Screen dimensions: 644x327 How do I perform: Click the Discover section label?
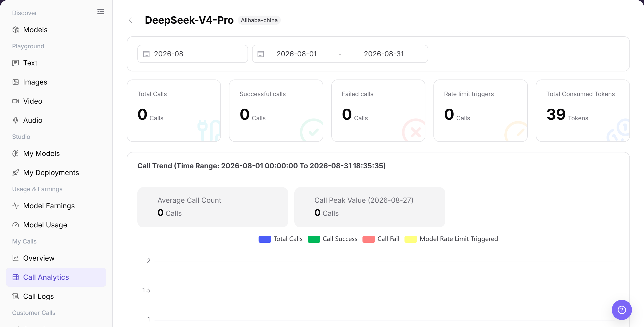coord(25,13)
